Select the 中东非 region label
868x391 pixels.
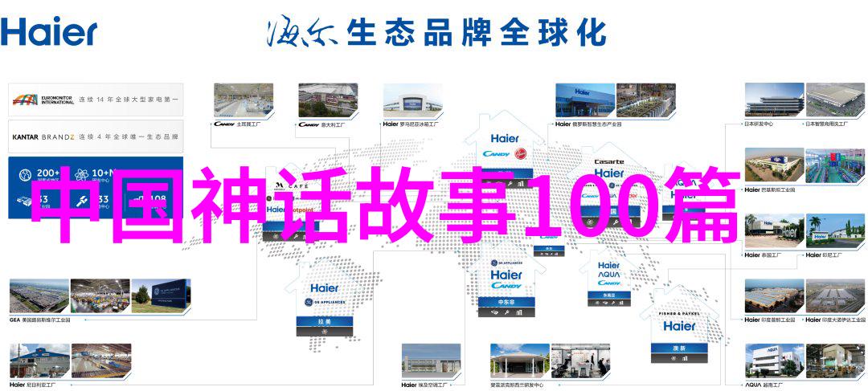point(506,302)
